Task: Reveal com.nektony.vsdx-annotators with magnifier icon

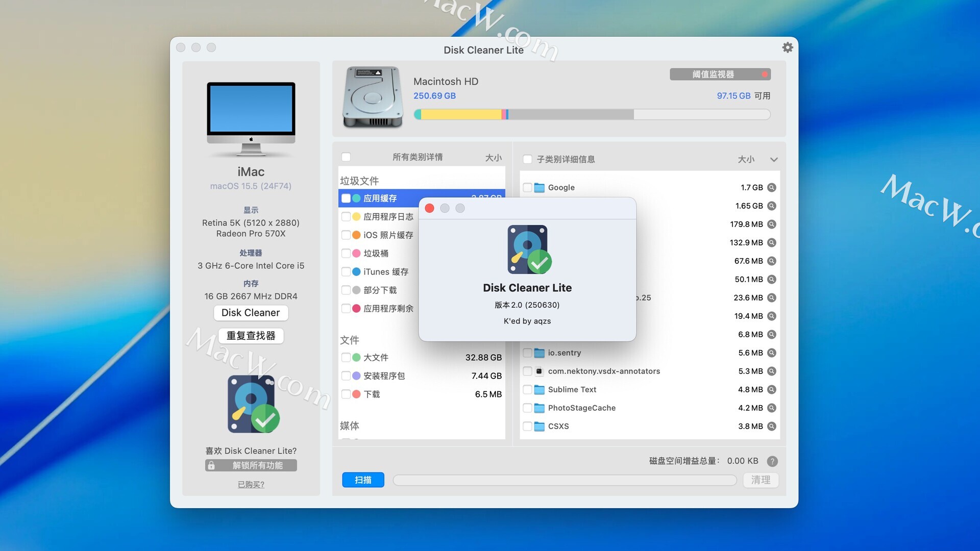Action: 772,371
